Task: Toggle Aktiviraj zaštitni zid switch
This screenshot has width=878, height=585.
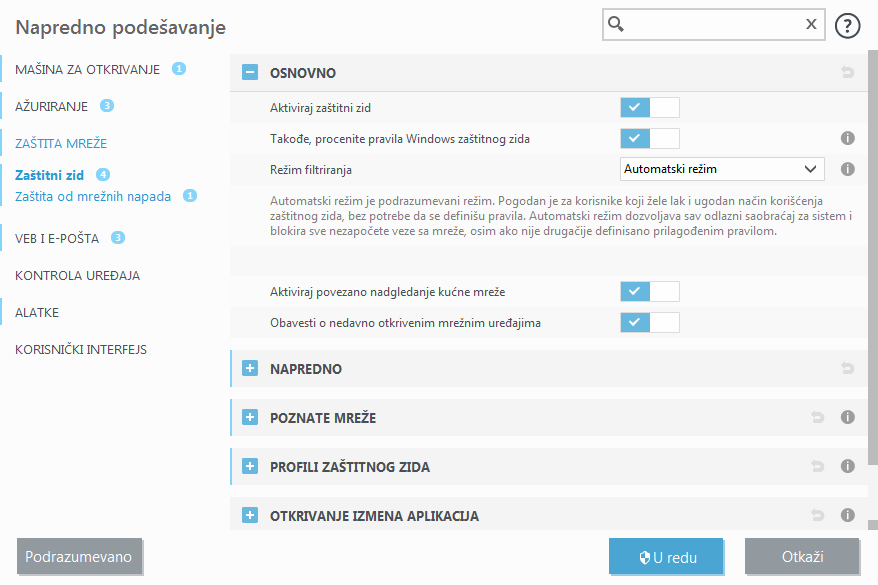Action: click(x=649, y=107)
